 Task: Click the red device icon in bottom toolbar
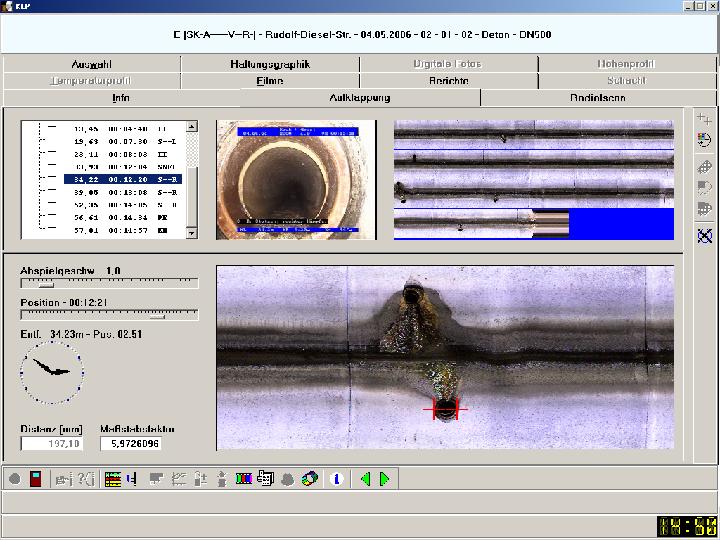pos(36,479)
